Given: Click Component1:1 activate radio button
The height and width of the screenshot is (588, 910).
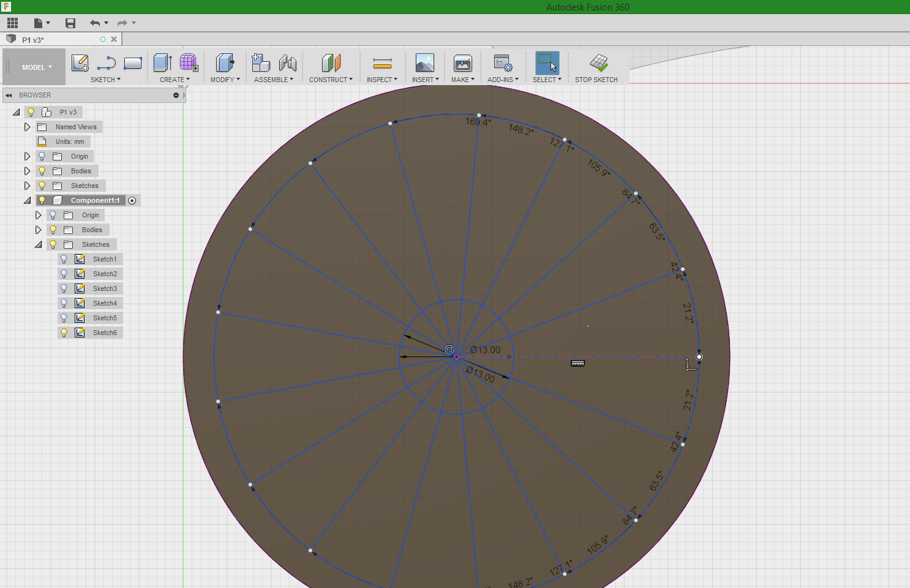Looking at the screenshot, I should tap(132, 201).
